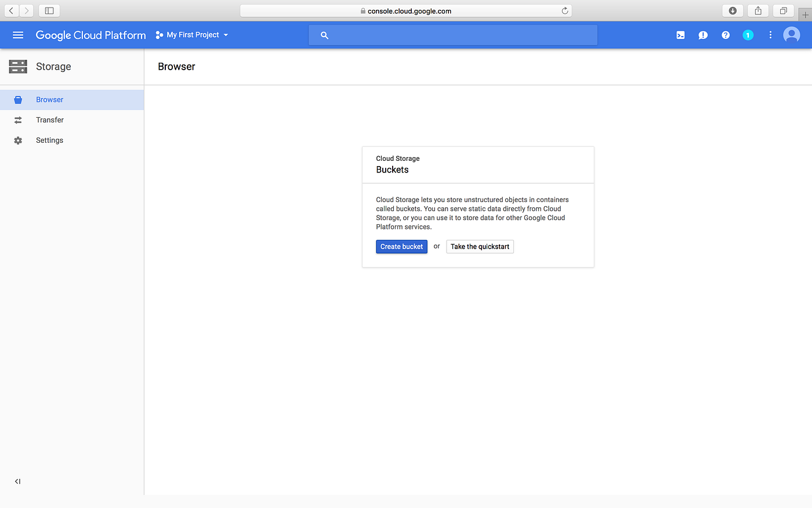Open the Settings gear icon
Image resolution: width=812 pixels, height=508 pixels.
[x=17, y=140]
